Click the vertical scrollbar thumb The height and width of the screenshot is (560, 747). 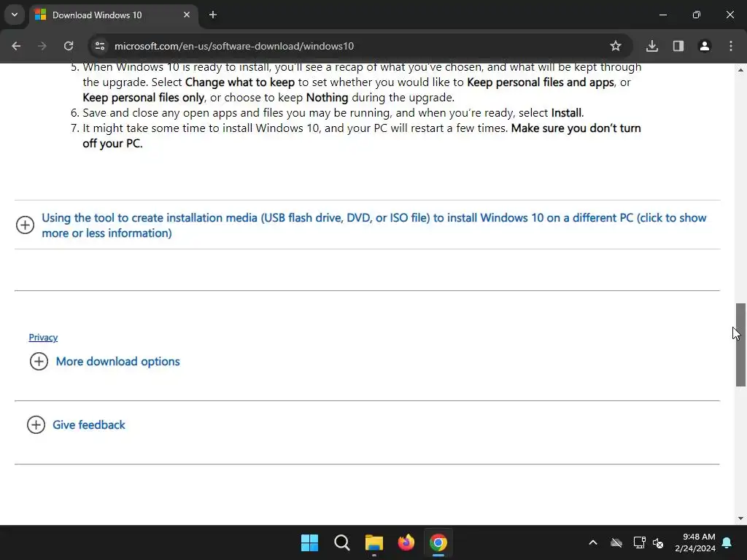740,345
